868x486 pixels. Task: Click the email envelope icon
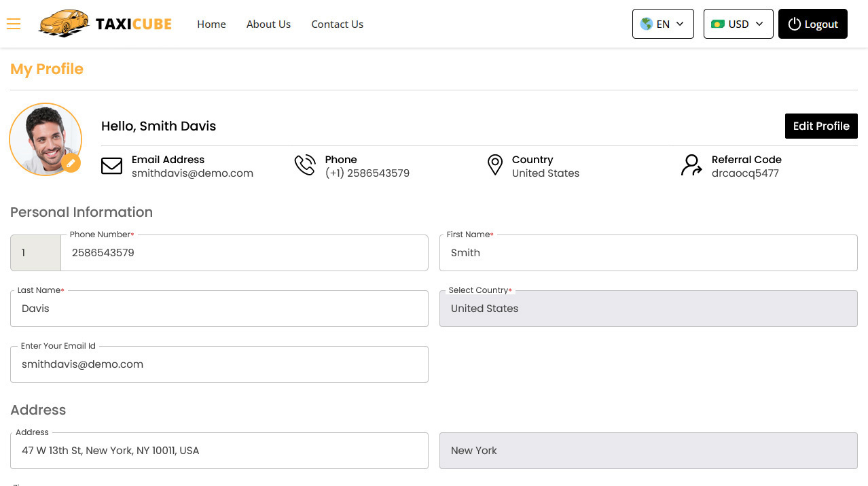point(111,166)
